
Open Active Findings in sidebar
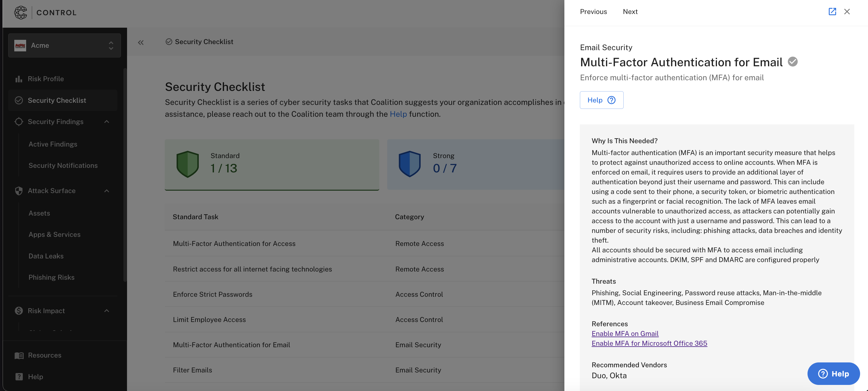pos(53,144)
